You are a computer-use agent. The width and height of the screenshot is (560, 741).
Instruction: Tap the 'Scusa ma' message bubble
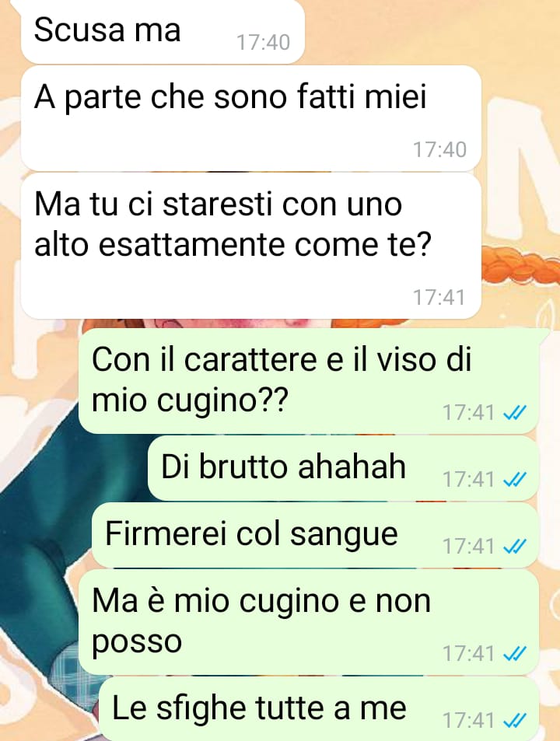pos(163,31)
